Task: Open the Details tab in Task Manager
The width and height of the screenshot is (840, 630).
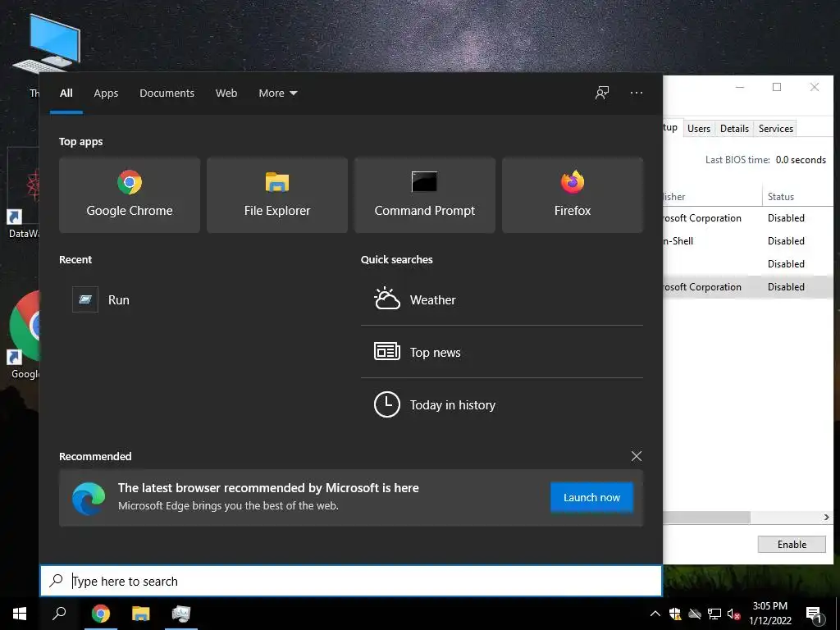Action: point(734,129)
